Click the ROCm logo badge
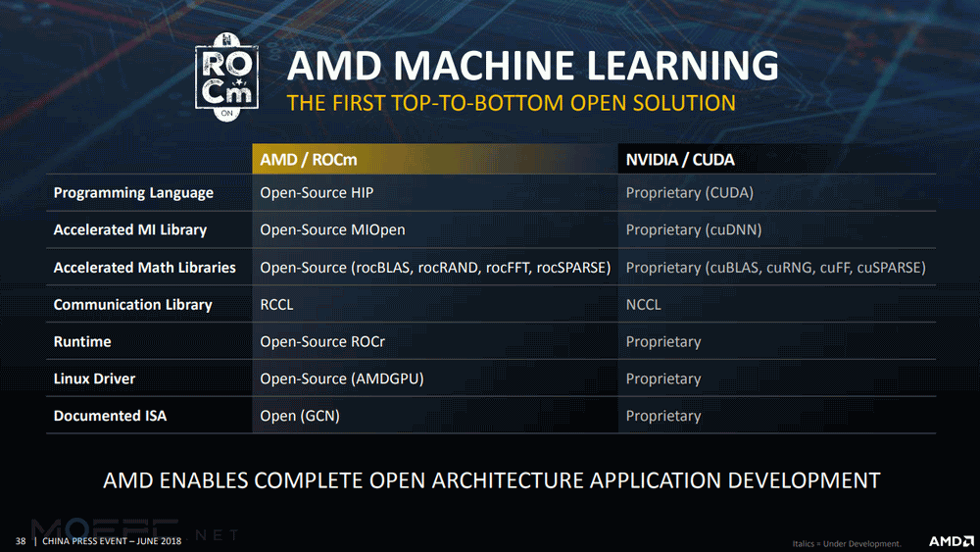 pyautogui.click(x=227, y=76)
